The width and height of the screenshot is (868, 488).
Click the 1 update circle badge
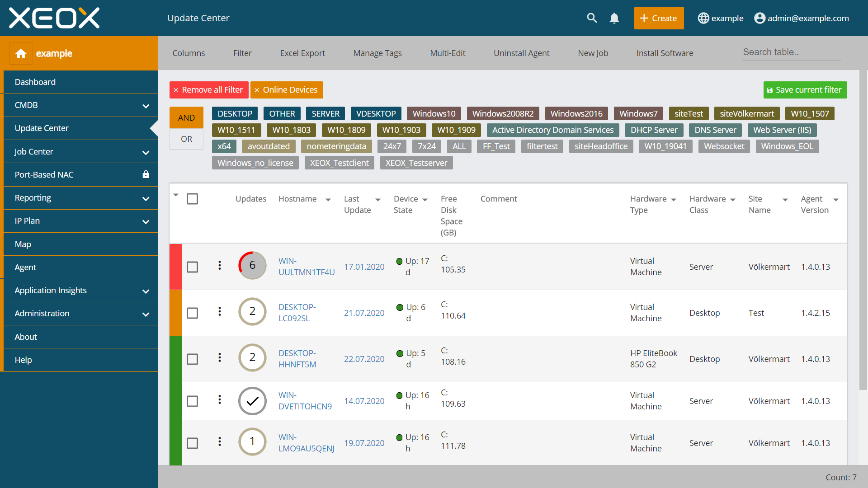[252, 441]
